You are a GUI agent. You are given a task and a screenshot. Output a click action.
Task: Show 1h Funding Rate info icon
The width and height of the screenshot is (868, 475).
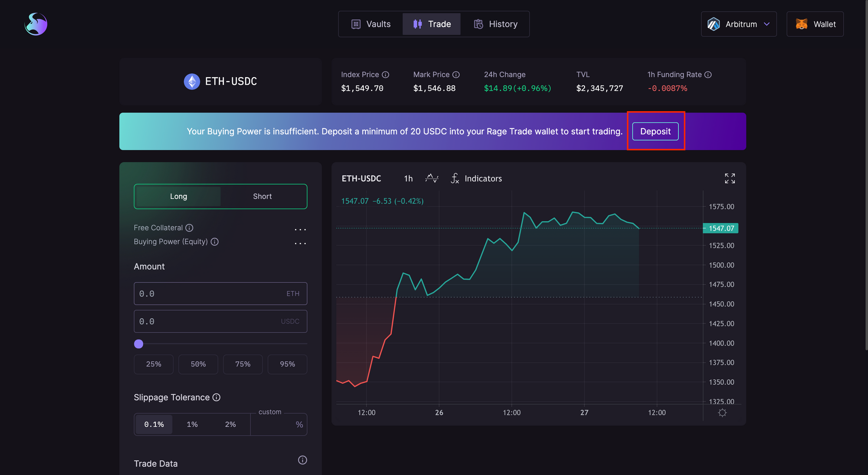coord(708,75)
